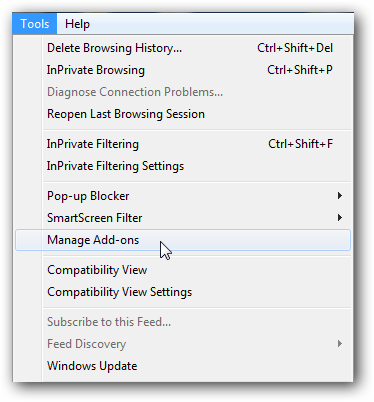Start InPrivate Browsing
Image resolution: width=374 pixels, height=402 pixels.
pyautogui.click(x=183, y=70)
